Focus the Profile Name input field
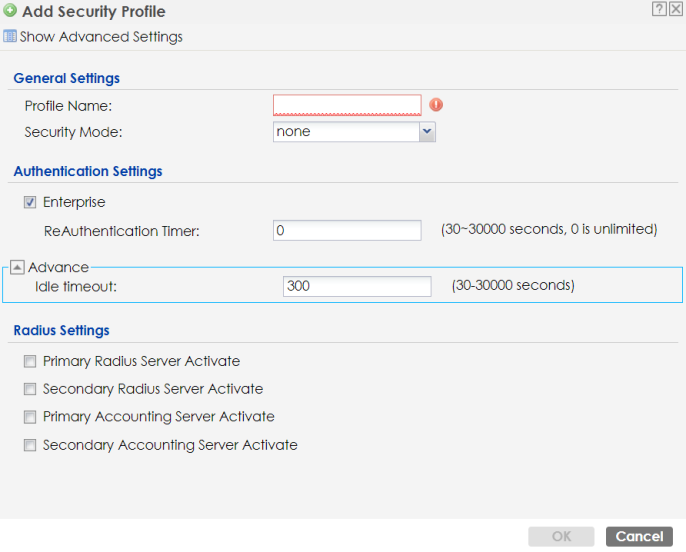This screenshot has width=686, height=552. (x=347, y=105)
